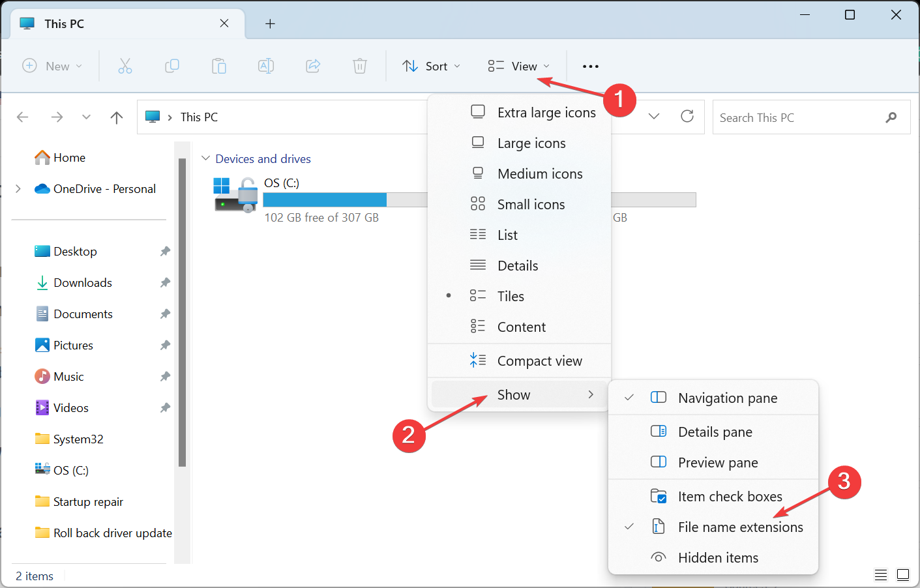Disable File name extensions
The width and height of the screenshot is (920, 588).
pos(741,527)
